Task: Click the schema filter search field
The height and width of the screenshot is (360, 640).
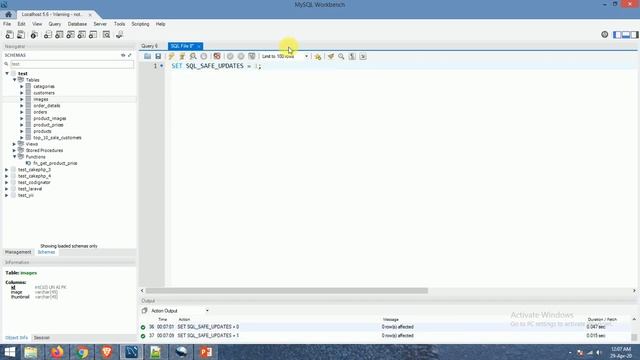Action: pos(72,64)
